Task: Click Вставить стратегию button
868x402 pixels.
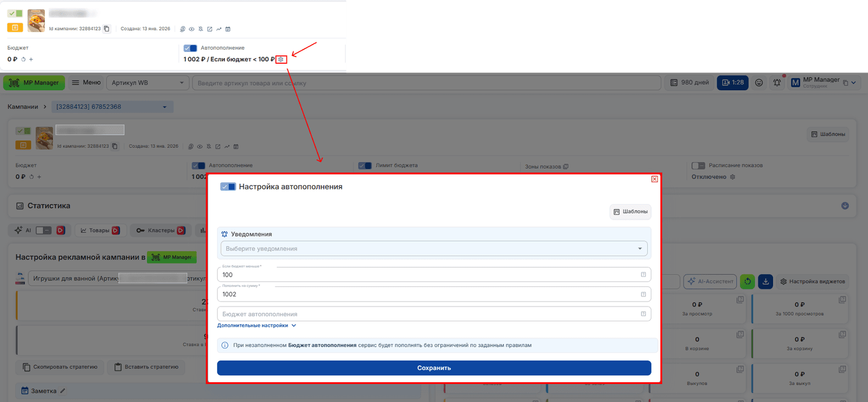Action: tap(146, 367)
